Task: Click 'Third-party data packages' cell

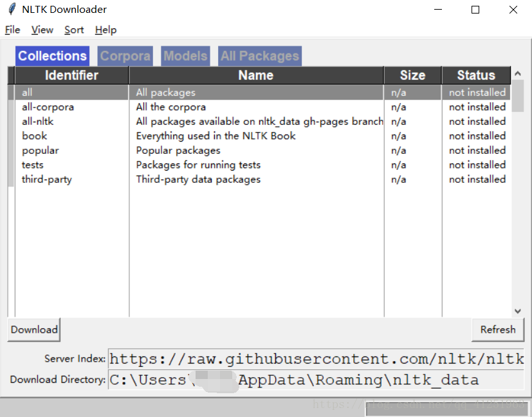Action: click(x=199, y=179)
